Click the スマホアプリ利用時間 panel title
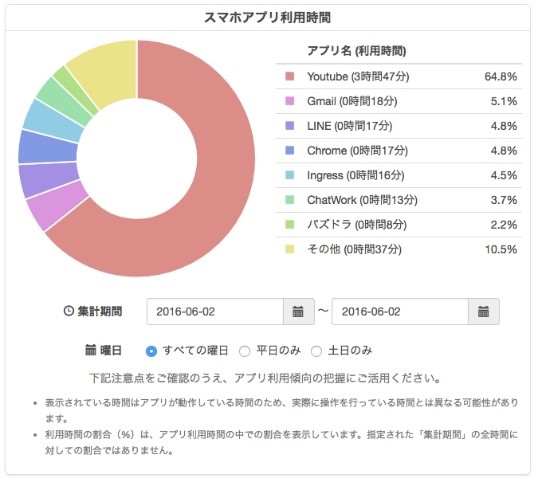538x482 pixels. pos(268,17)
